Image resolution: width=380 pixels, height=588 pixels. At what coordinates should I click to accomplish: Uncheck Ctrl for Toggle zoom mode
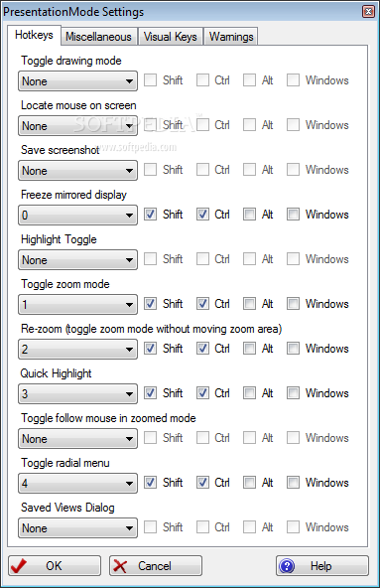(202, 303)
